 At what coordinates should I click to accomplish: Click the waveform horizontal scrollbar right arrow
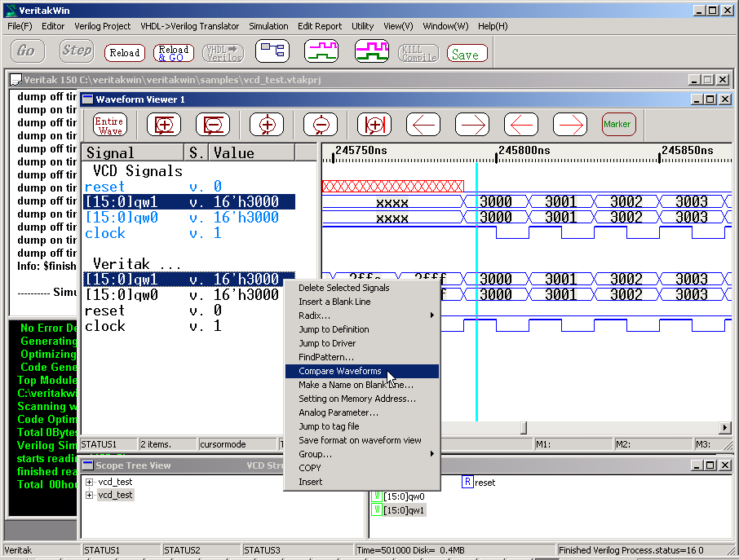pyautogui.click(x=725, y=428)
